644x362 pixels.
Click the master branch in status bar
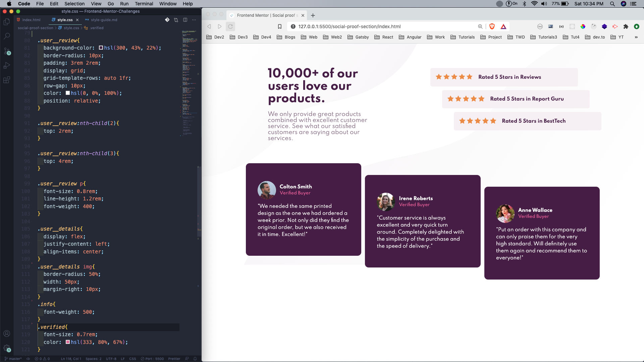click(13, 359)
